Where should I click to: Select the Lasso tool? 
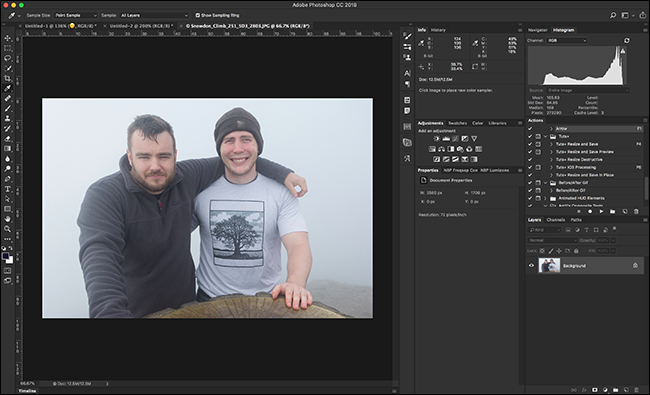click(x=7, y=58)
